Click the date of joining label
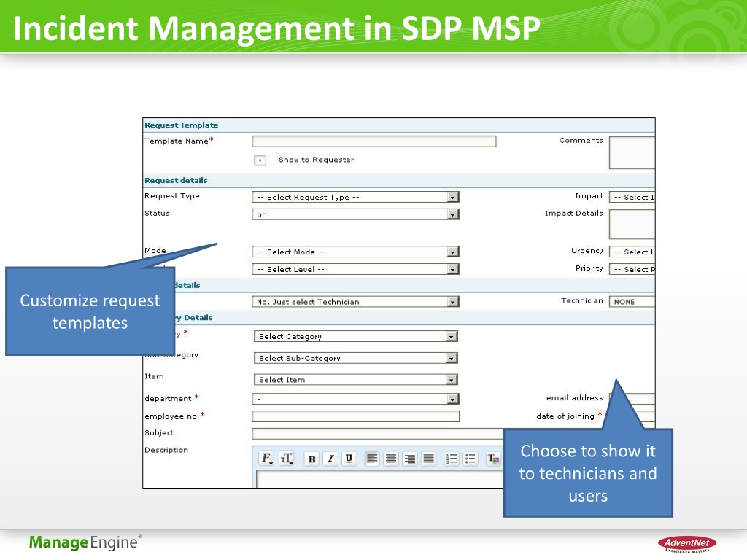The height and width of the screenshot is (560, 747). tap(565, 416)
